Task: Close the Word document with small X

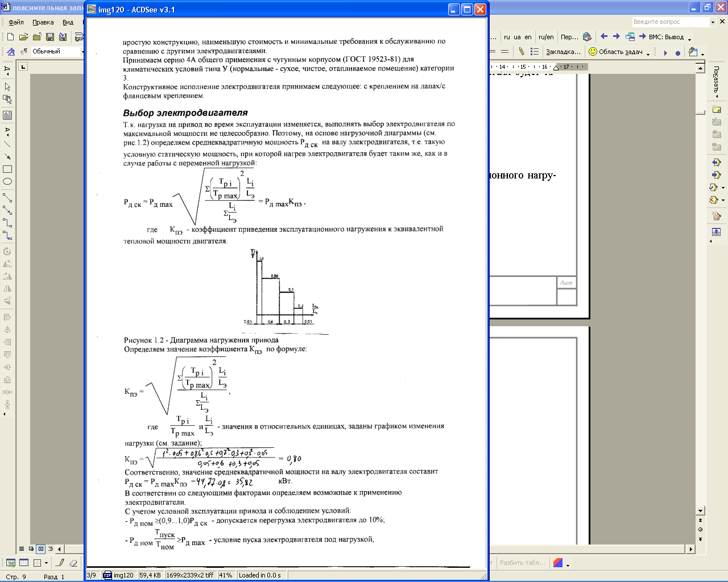Action: pyautogui.click(x=723, y=21)
